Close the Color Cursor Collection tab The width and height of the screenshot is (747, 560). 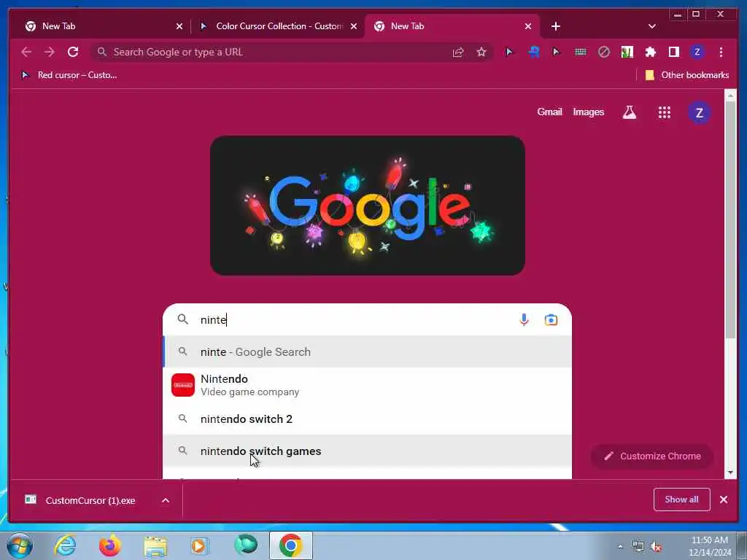(x=354, y=26)
